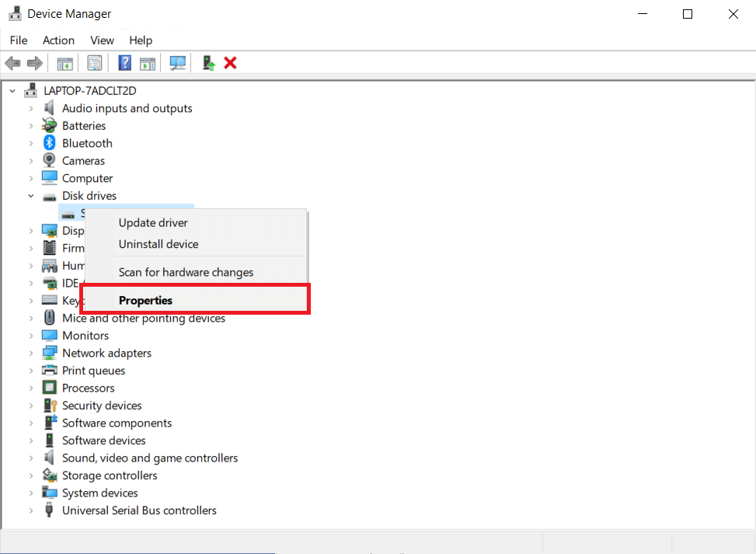Viewport: 756px width, 554px height.
Task: Click the Forward navigation arrow
Action: (x=35, y=63)
